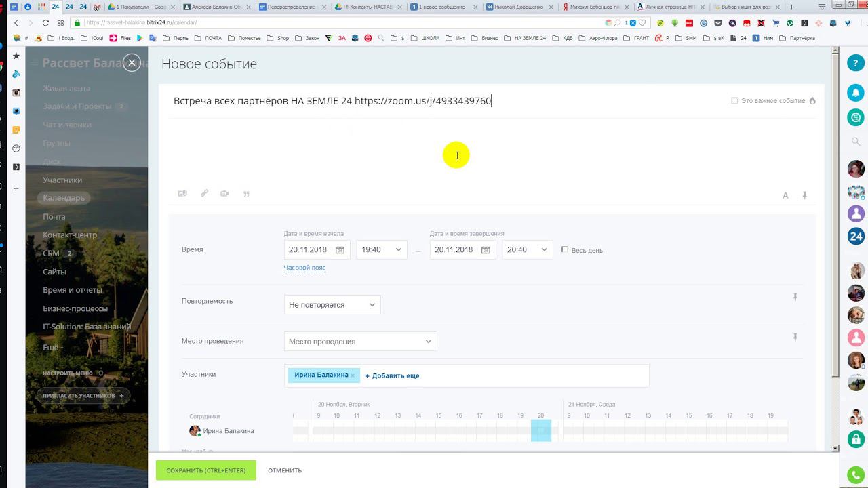Click the flame icon by important event

pos(812,101)
